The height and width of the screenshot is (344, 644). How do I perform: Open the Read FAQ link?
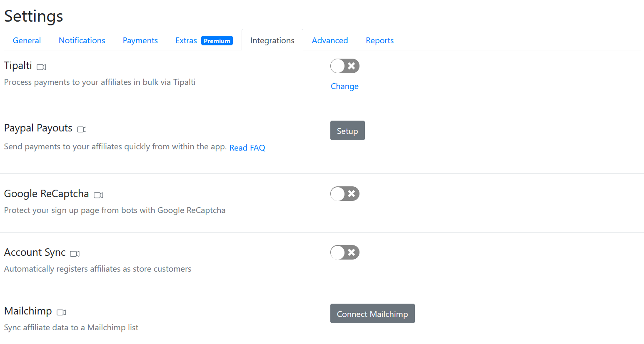[247, 148]
